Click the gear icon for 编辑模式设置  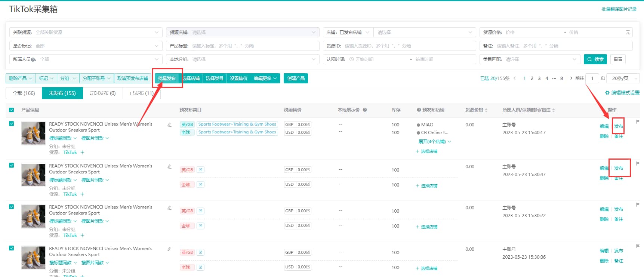point(607,93)
